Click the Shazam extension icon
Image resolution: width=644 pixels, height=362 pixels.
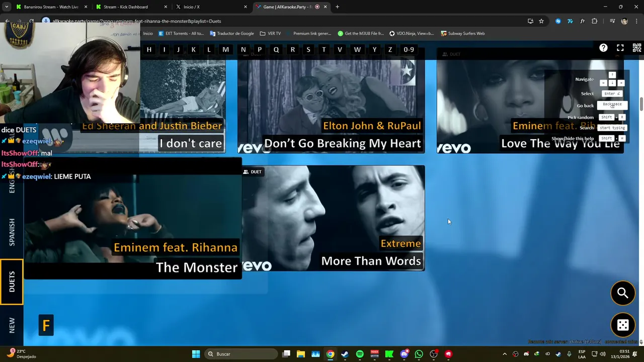point(558,21)
